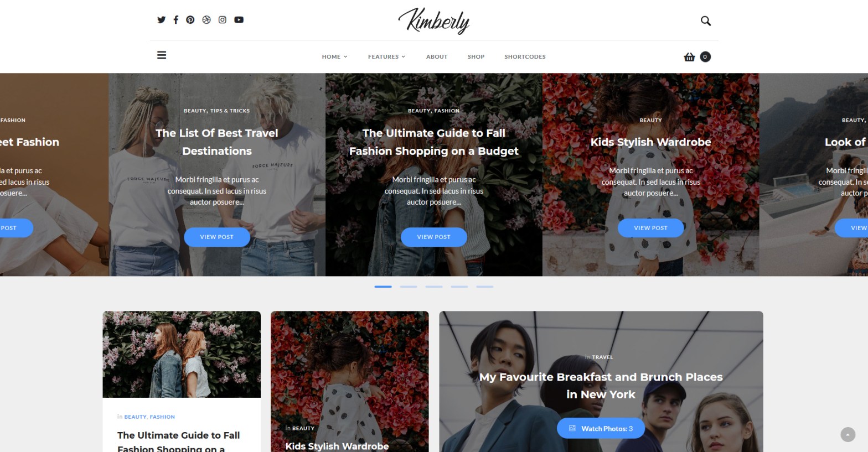Expand the Features dropdown menu

point(386,56)
